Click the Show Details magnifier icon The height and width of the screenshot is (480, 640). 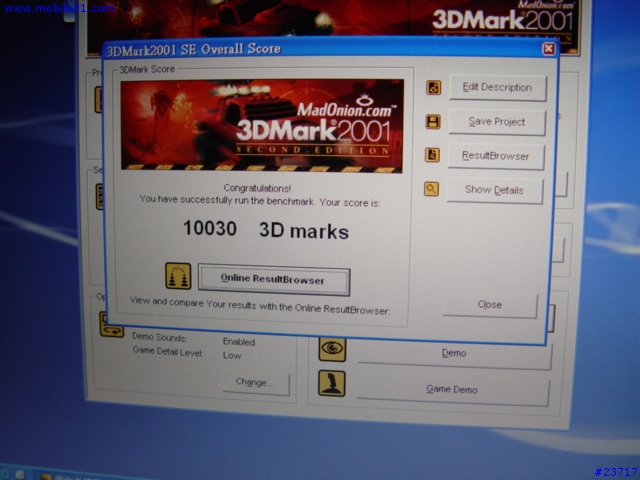tap(431, 189)
